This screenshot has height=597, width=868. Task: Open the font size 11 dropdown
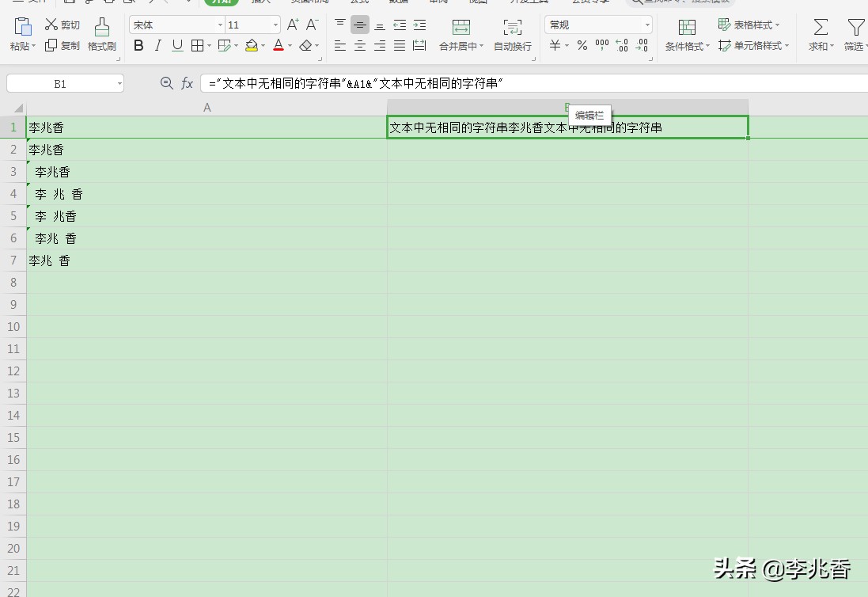tap(275, 25)
